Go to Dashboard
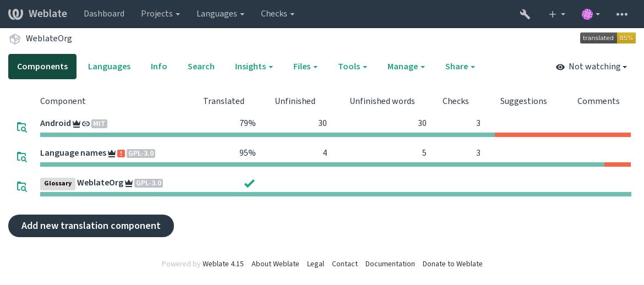Image resolution: width=644 pixels, height=285 pixels. coord(104,14)
